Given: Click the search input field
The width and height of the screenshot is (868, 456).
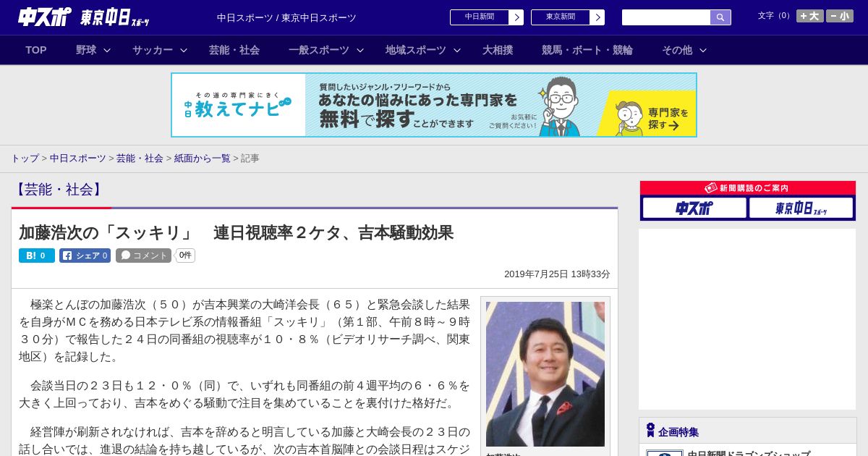Looking at the screenshot, I should pyautogui.click(x=666, y=17).
